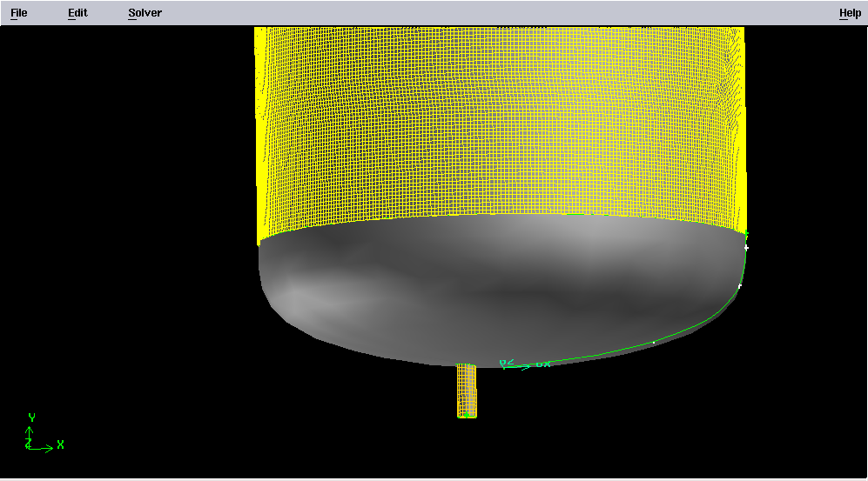Screen dimensions: 868x481
Task: Click the local X axis label near the dish bottom
Action: pyautogui.click(x=542, y=363)
